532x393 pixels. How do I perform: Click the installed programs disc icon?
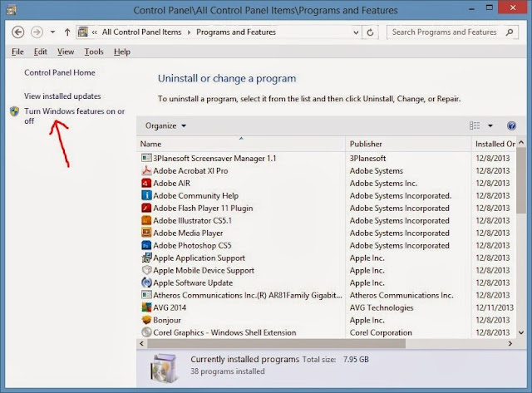pyautogui.click(x=165, y=368)
